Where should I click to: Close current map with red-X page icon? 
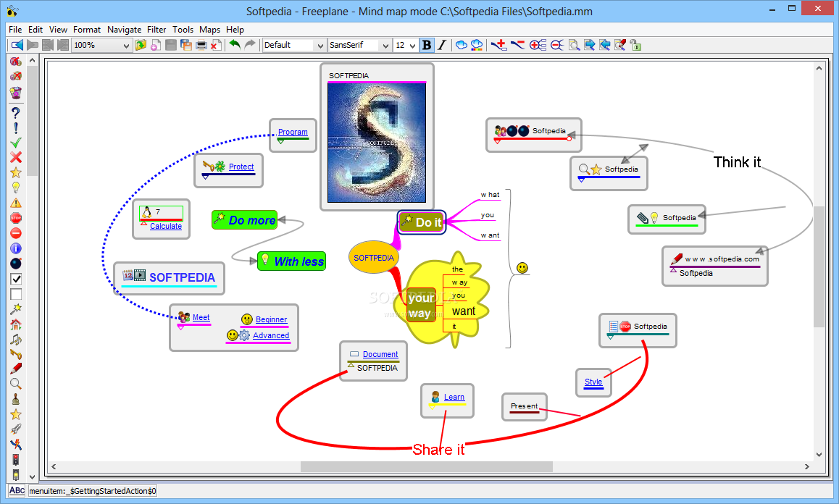(216, 45)
